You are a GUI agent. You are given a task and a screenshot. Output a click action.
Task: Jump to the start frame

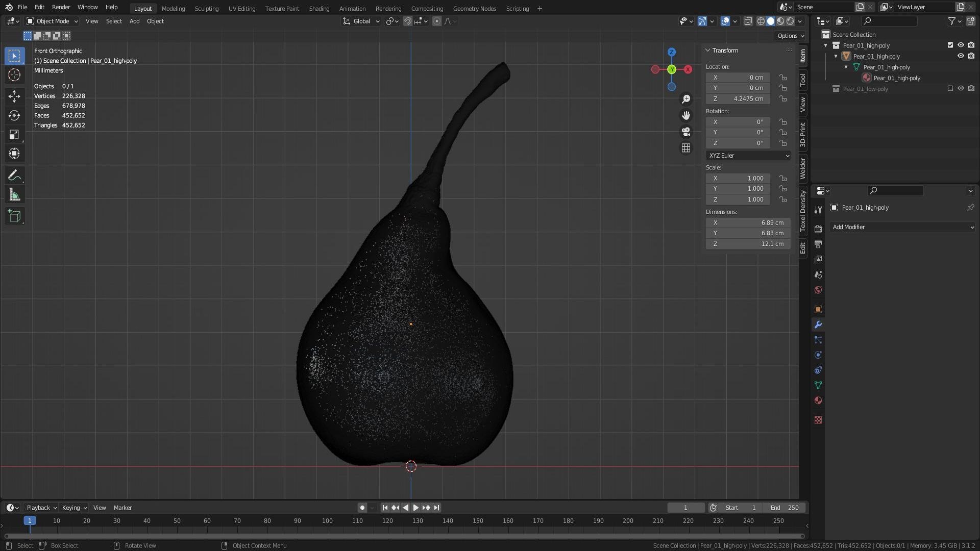[385, 508]
